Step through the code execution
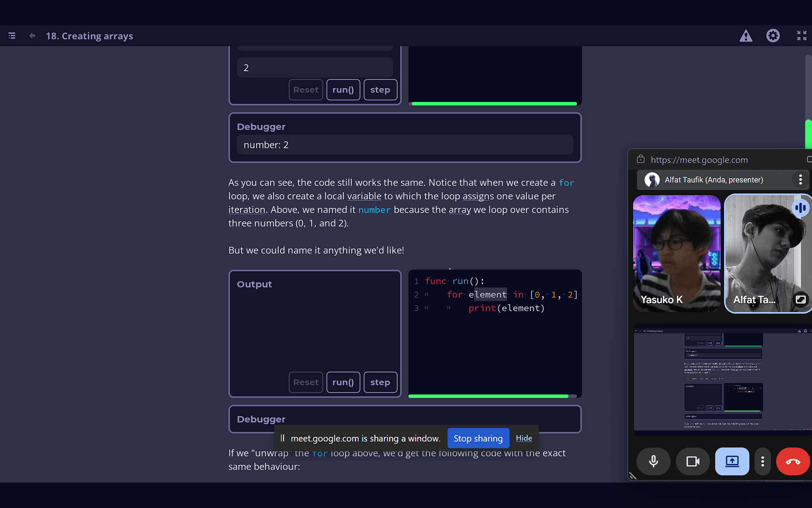 [x=380, y=382]
